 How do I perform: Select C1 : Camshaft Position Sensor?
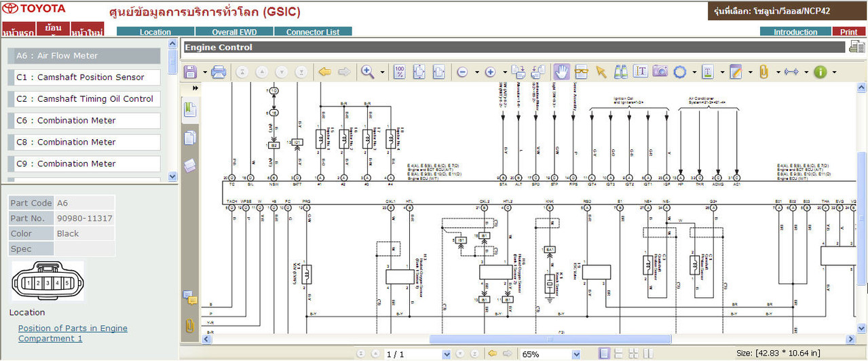tap(84, 77)
